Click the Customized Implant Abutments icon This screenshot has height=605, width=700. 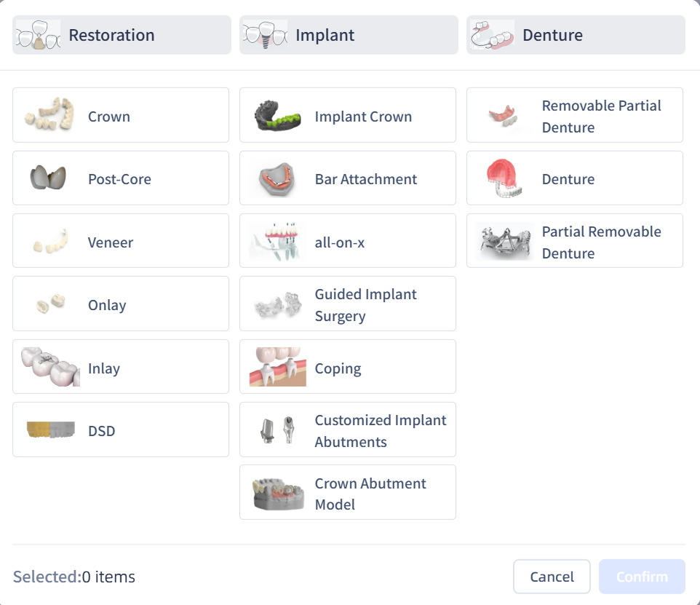tap(277, 430)
